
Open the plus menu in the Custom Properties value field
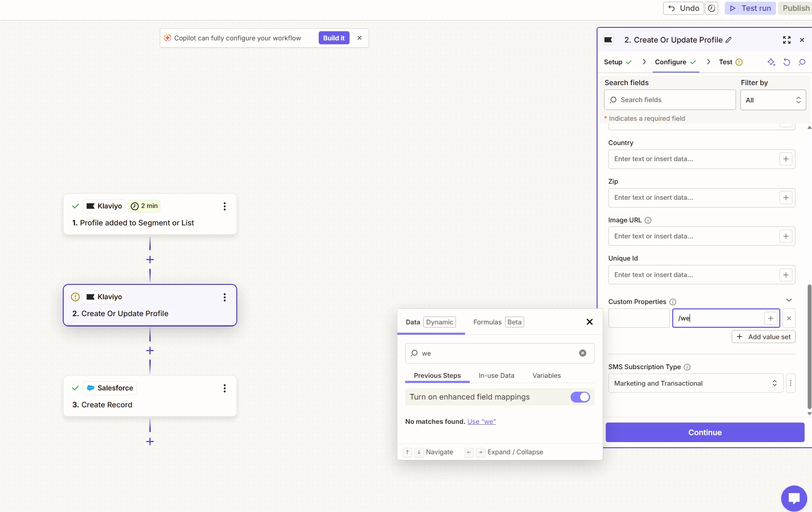[x=771, y=318]
